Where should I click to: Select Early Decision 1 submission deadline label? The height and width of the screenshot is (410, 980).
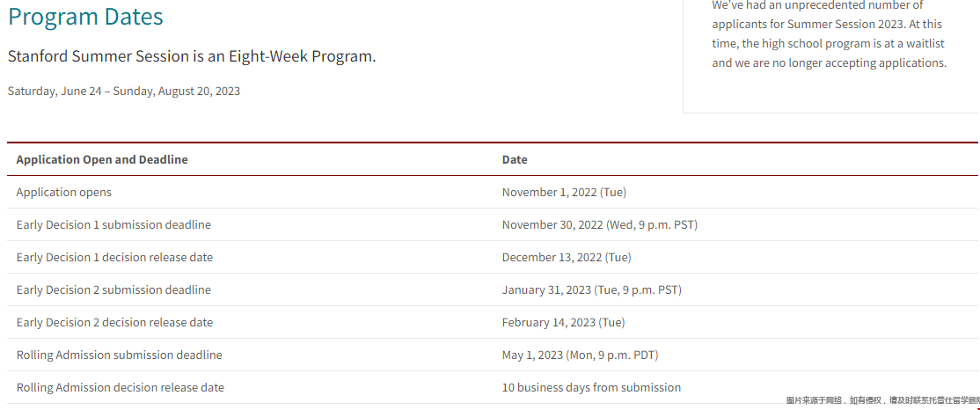tap(113, 224)
